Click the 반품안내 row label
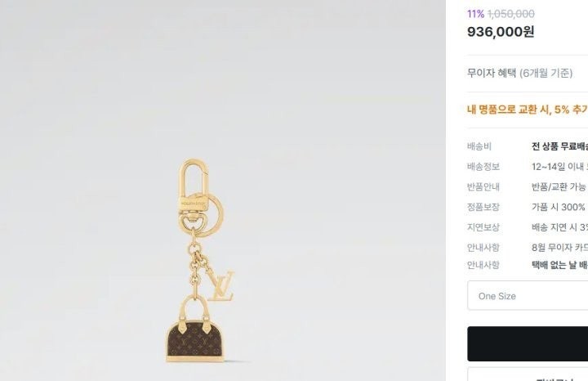Screen dimensions: 588x381 [483, 186]
